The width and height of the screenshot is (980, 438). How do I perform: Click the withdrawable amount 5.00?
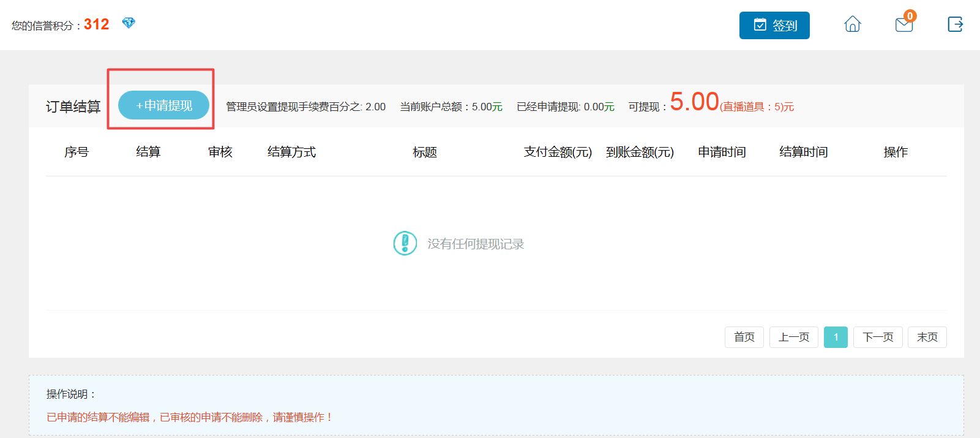(694, 102)
